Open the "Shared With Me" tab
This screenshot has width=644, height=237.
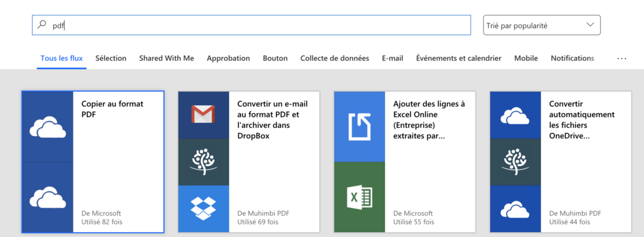coord(166,58)
